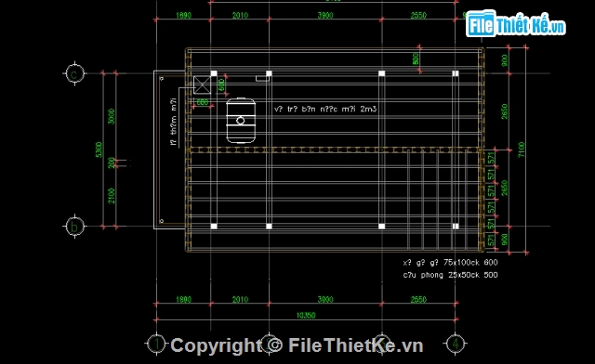Click the vertical 600 dimension beside the opening

pos(221,84)
